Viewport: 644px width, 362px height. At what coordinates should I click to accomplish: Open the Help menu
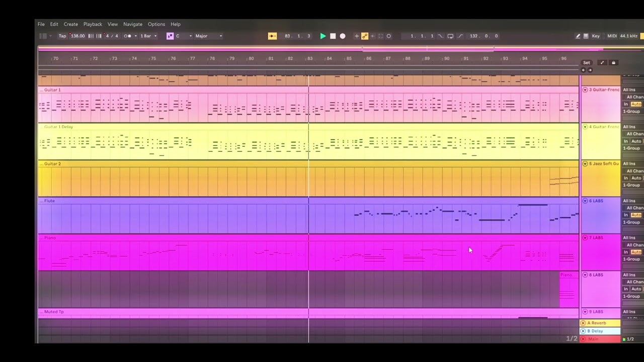pos(175,24)
